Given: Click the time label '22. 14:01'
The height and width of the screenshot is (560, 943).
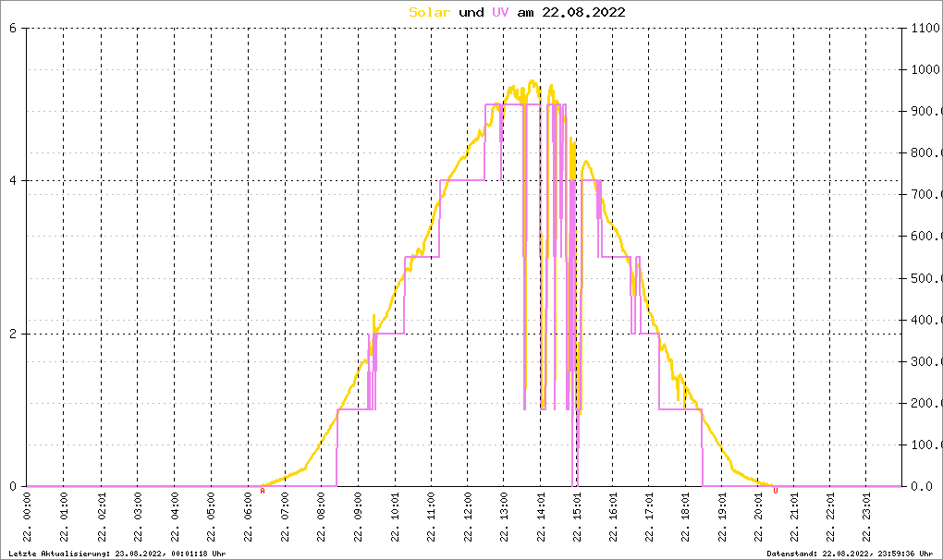Looking at the screenshot, I should 541,517.
